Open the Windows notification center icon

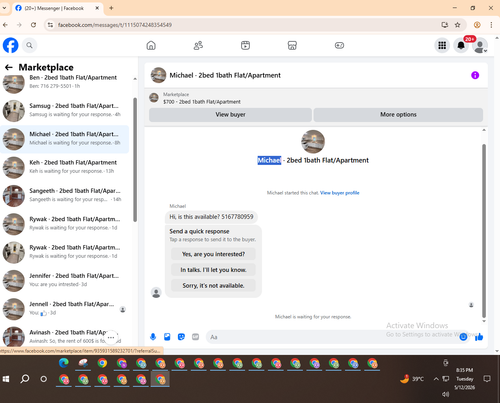pos(487,379)
